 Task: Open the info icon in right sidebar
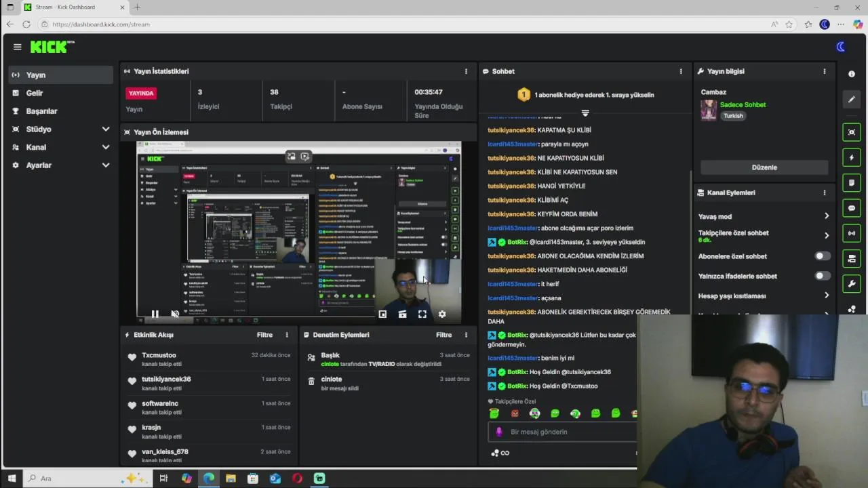click(852, 74)
